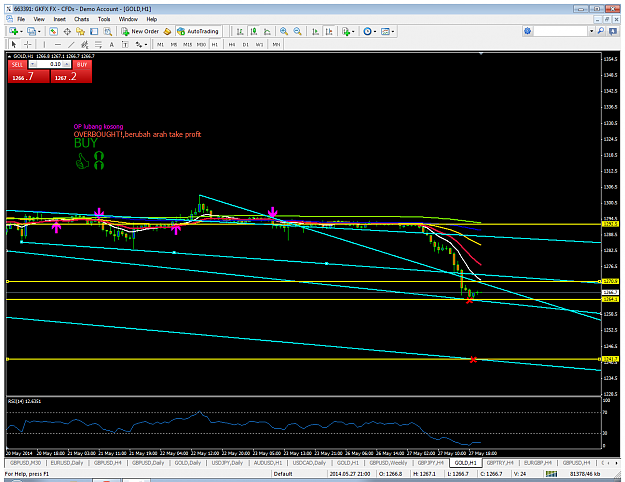
Task: Toggle the Data Window crosshair-circle icon
Action: [x=67, y=31]
